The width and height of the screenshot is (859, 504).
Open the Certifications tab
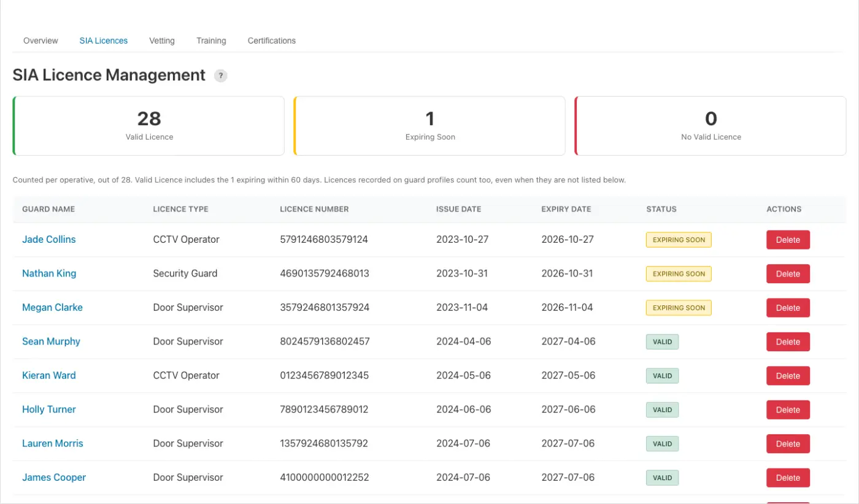point(272,40)
